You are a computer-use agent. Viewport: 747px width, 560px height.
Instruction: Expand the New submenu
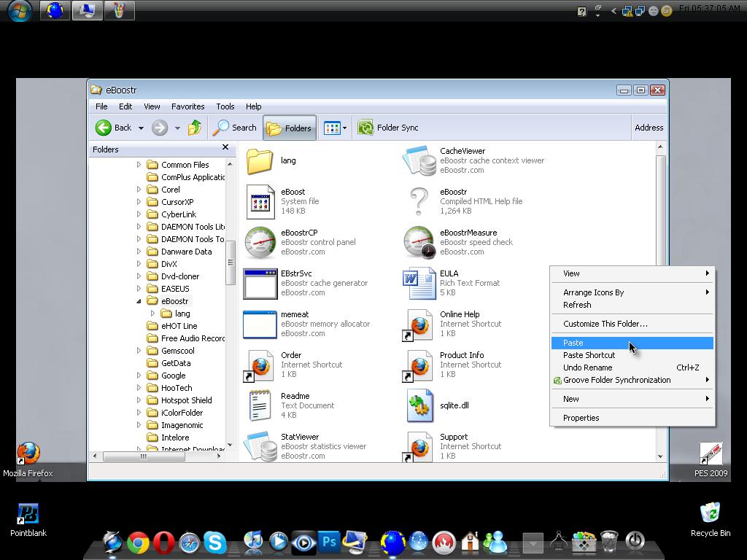(632, 399)
